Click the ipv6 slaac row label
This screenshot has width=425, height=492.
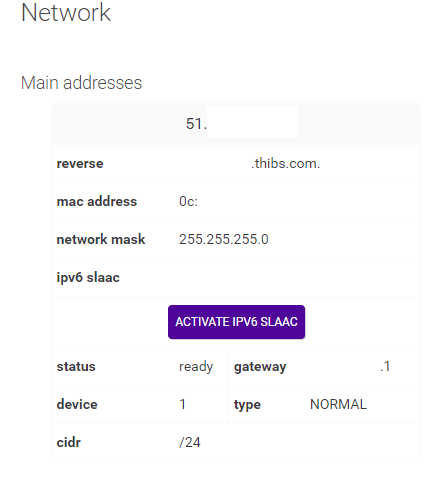click(88, 278)
